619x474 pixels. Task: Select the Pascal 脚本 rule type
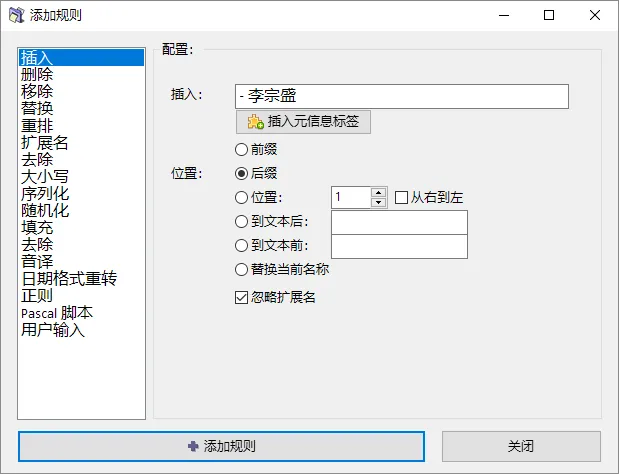coord(81,313)
